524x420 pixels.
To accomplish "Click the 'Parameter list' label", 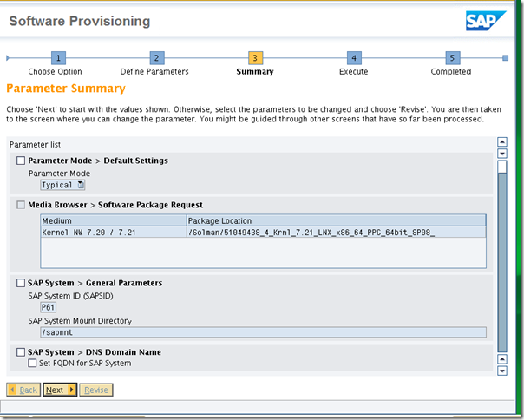I will [x=35, y=144].
